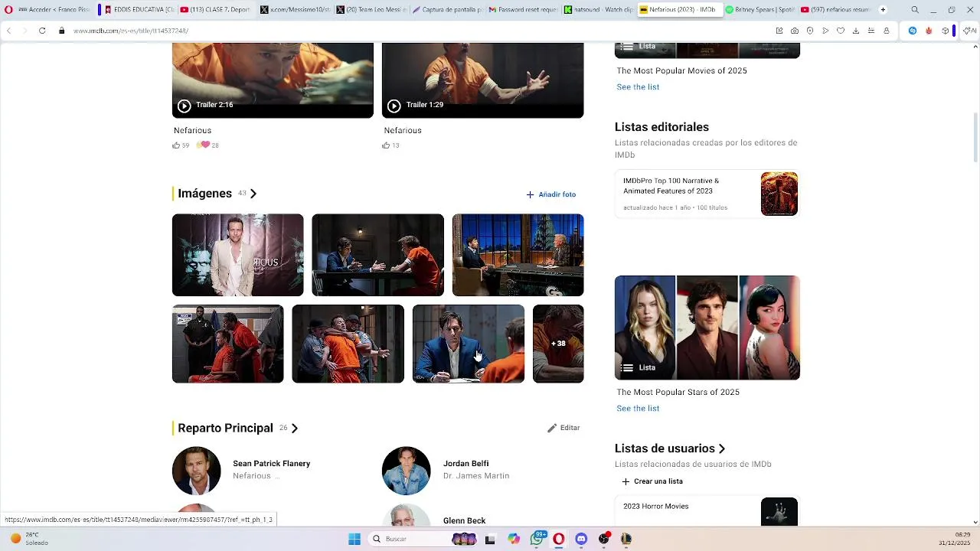Open WhatsApp from the taskbar
This screenshot has width=980, height=551.
point(537,539)
